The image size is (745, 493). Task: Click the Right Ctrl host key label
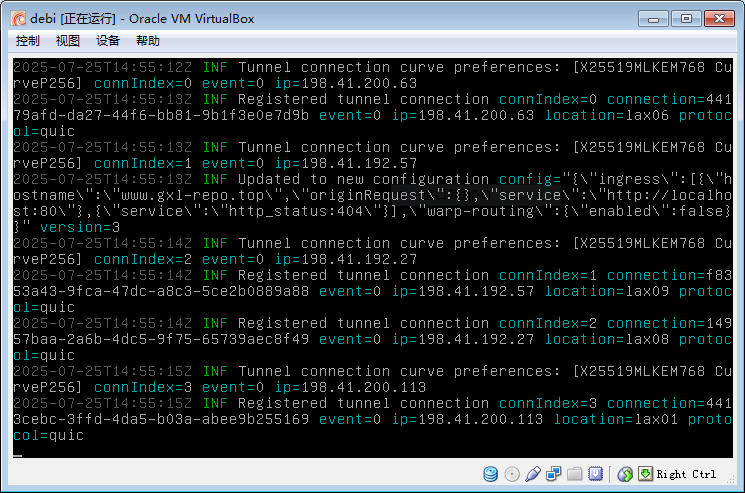(x=687, y=474)
